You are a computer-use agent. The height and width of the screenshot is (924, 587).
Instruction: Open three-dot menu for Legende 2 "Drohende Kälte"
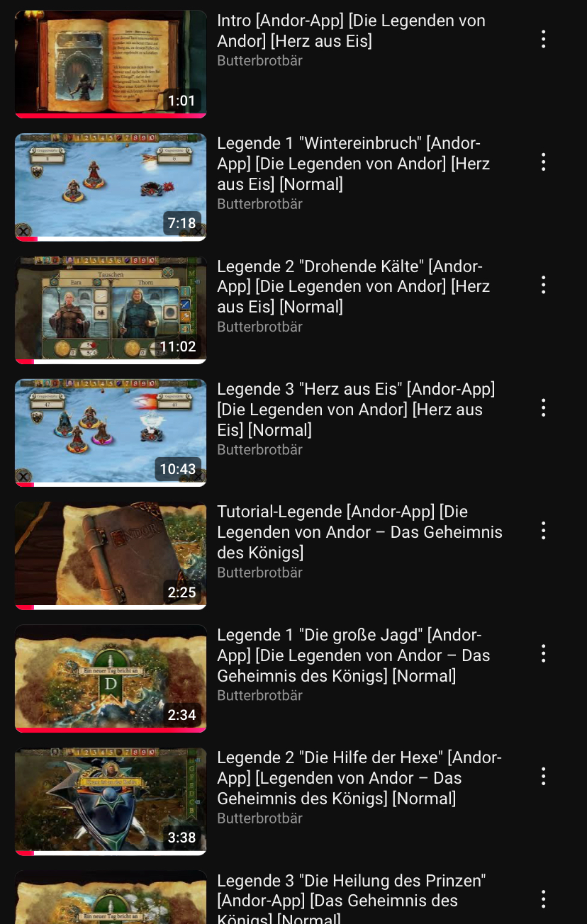544,285
